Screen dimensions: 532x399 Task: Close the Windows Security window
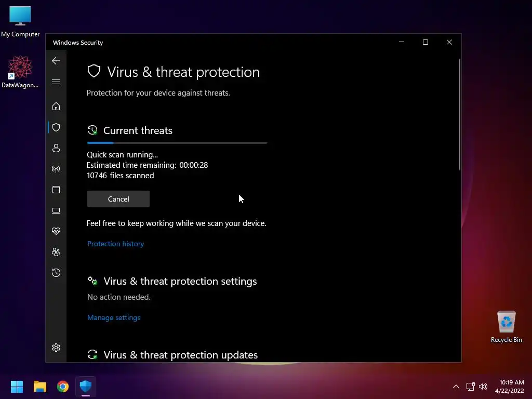(x=449, y=42)
